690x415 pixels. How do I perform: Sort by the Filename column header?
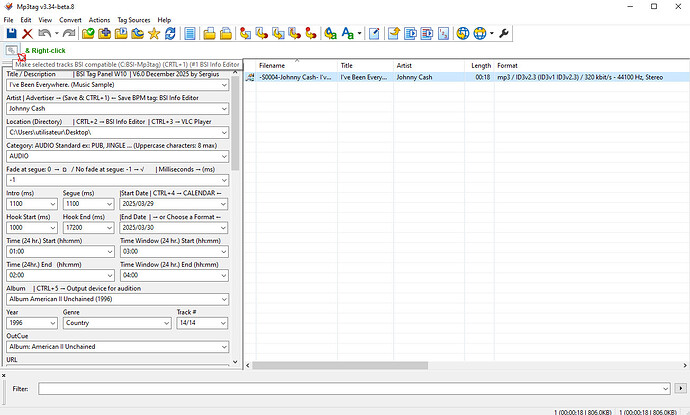[x=297, y=66]
